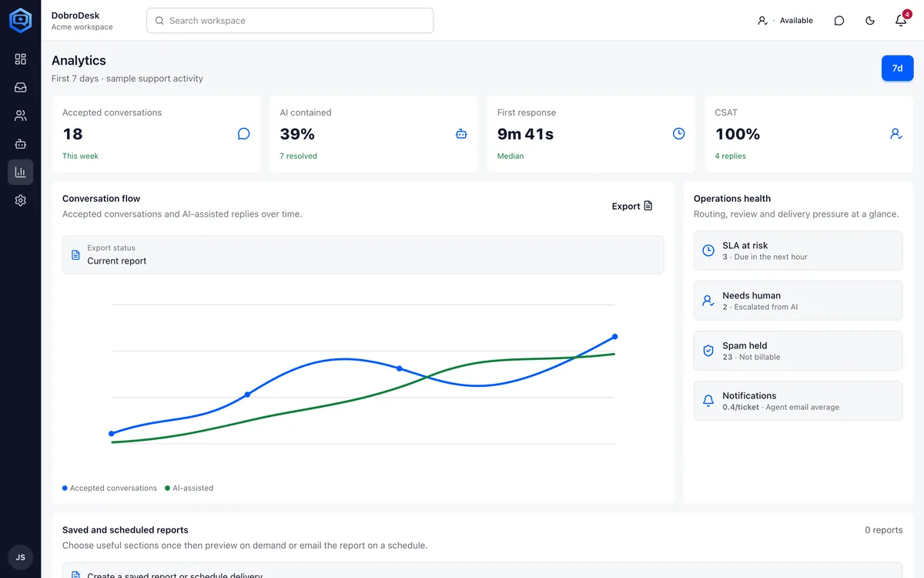924x578 pixels.
Task: Click chat bubble icon in Accepted conversations card
Action: (x=243, y=134)
